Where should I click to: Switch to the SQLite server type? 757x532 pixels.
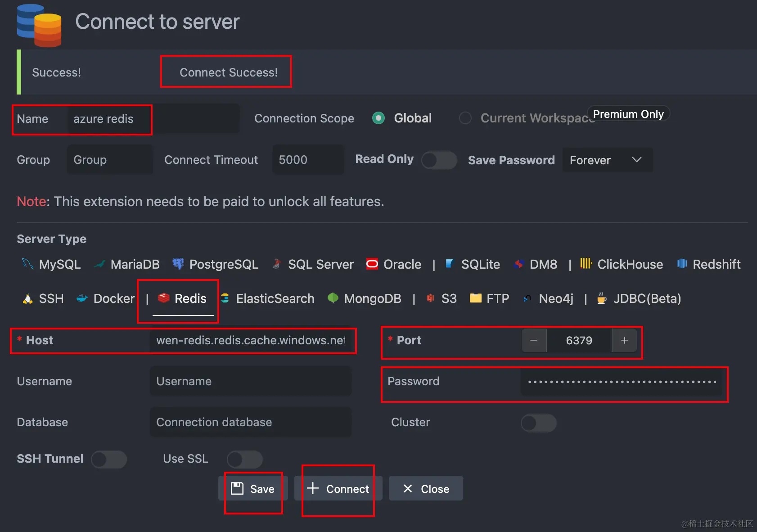click(x=473, y=264)
